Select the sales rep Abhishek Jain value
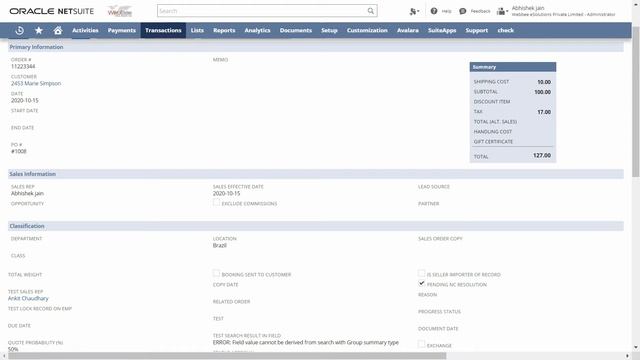Screen dimensions: 640x360 click(x=27, y=193)
